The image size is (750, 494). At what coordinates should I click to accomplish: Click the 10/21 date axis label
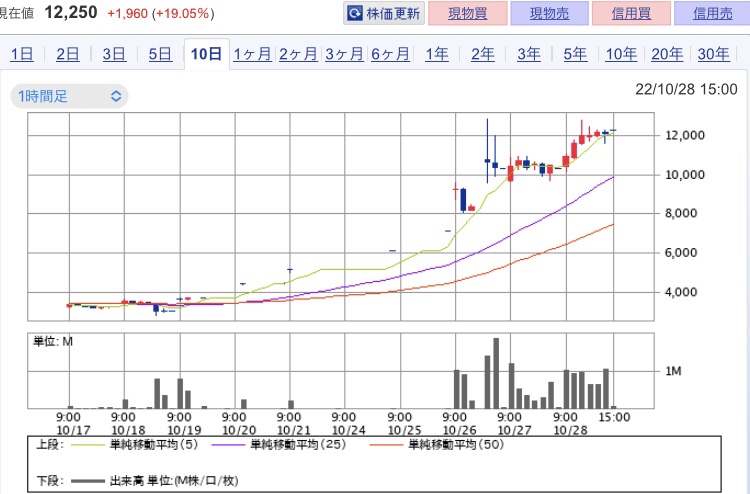[294, 430]
